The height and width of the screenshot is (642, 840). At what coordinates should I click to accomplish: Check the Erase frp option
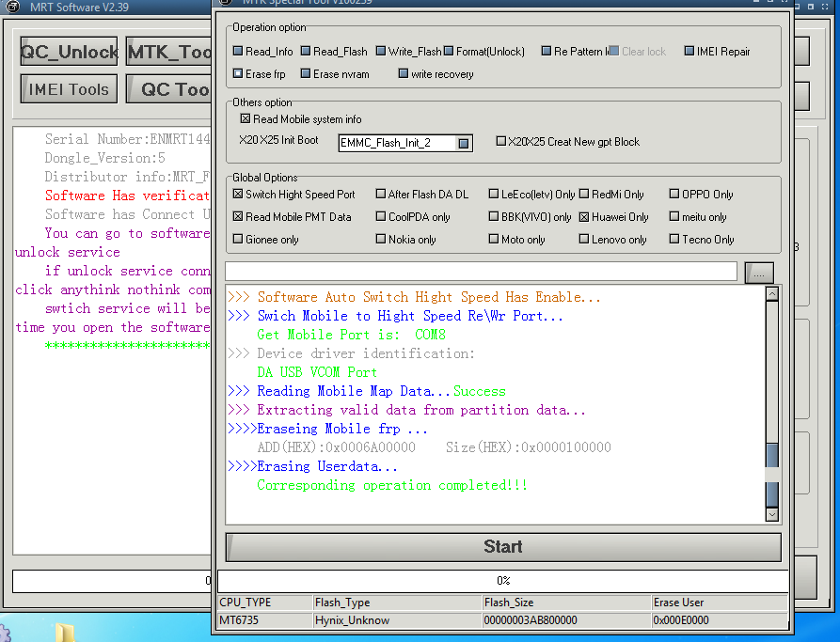click(x=238, y=74)
